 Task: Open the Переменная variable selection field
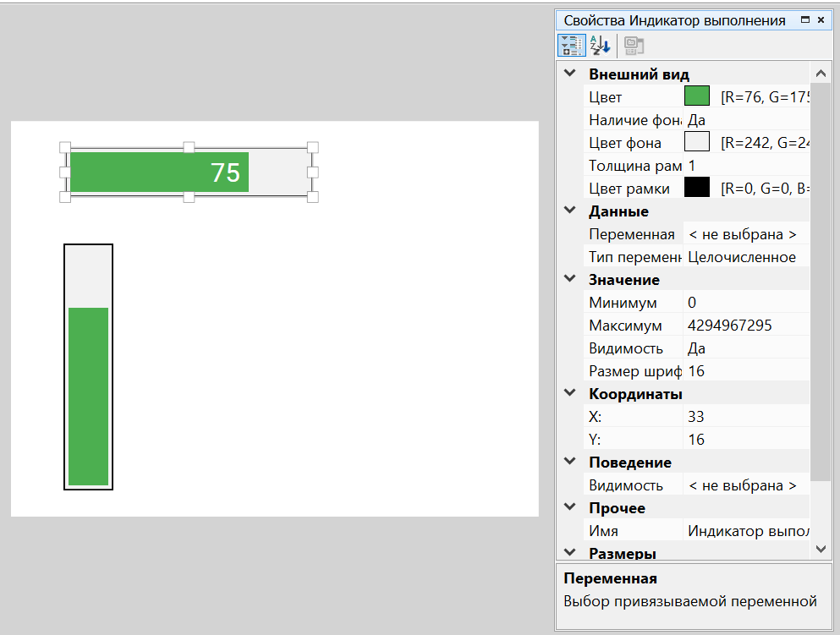(x=744, y=234)
